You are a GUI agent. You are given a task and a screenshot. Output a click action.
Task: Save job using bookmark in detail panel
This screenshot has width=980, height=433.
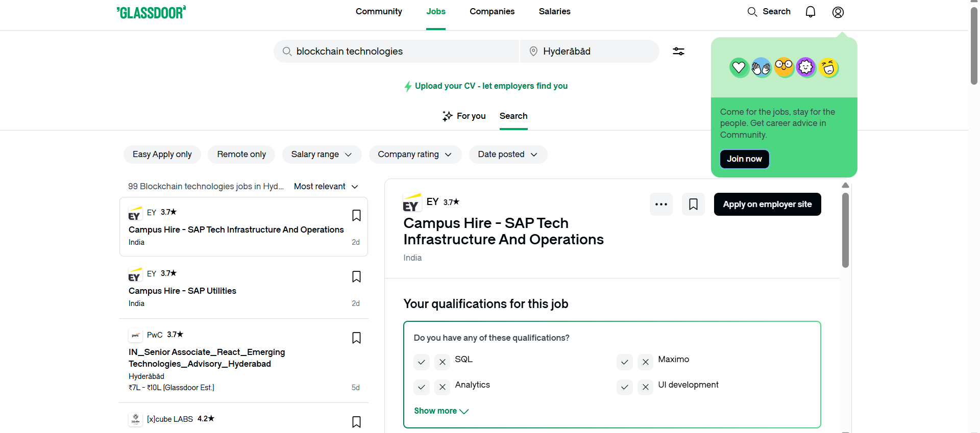coord(693,205)
